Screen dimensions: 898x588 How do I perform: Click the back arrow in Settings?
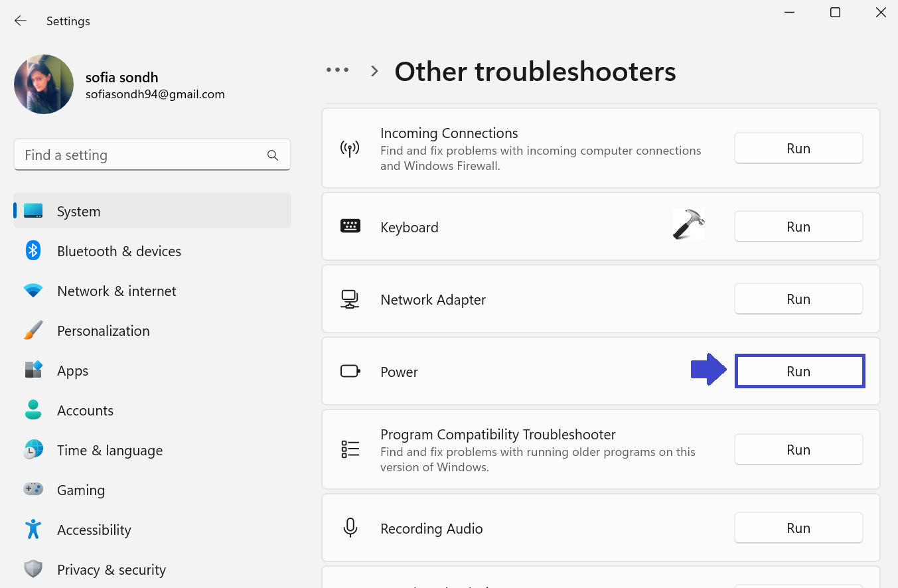(x=21, y=21)
